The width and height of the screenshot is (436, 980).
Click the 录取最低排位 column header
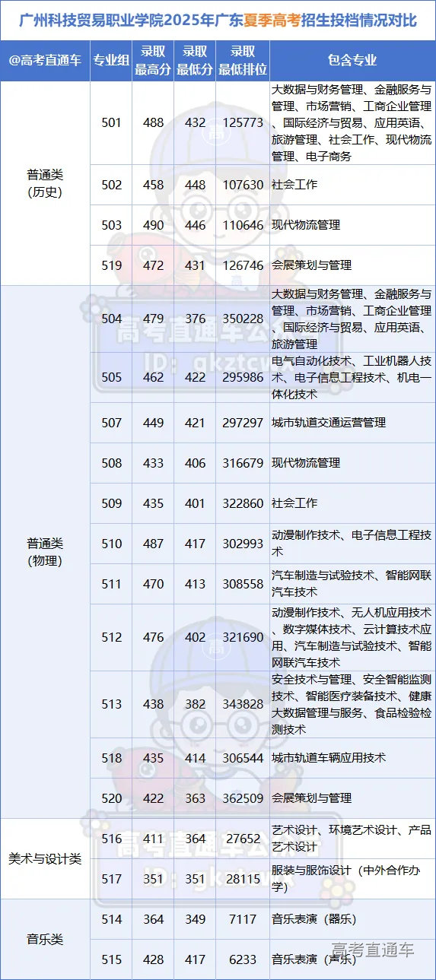(x=243, y=60)
